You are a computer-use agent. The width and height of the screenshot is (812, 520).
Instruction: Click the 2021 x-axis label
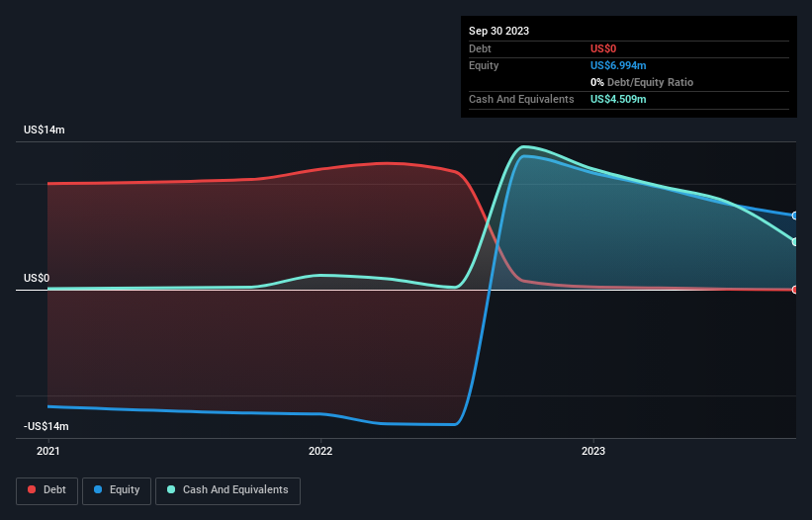(48, 451)
